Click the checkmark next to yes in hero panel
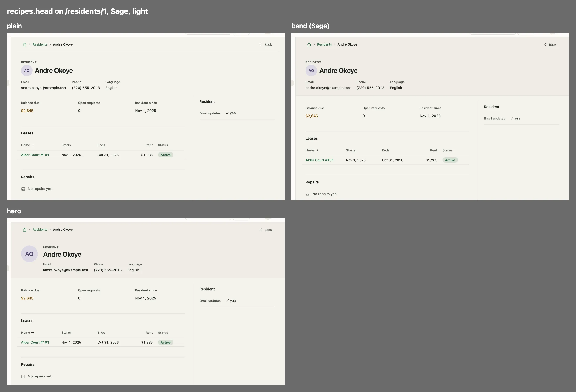Image resolution: width=576 pixels, height=392 pixels. 227,301
